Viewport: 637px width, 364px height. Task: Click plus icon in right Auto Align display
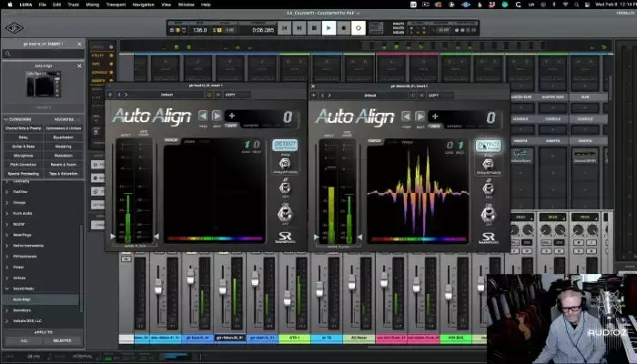(x=435, y=116)
